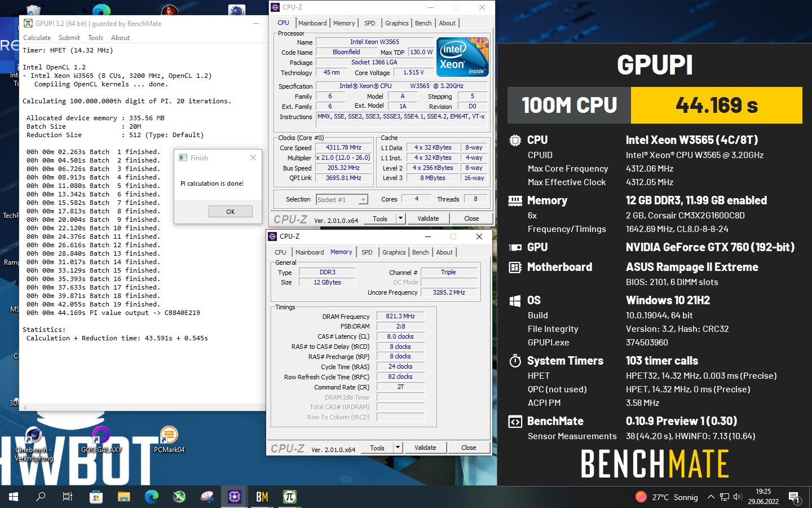The image size is (812, 508).
Task: Switch to Bench tab in top CPU-Z window
Action: click(423, 23)
